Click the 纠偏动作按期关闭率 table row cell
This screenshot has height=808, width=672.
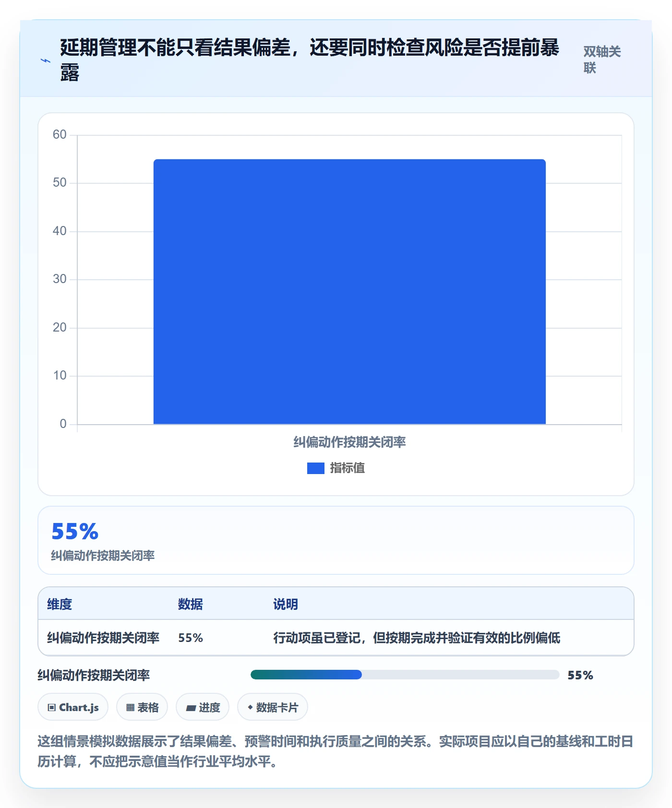(x=103, y=638)
